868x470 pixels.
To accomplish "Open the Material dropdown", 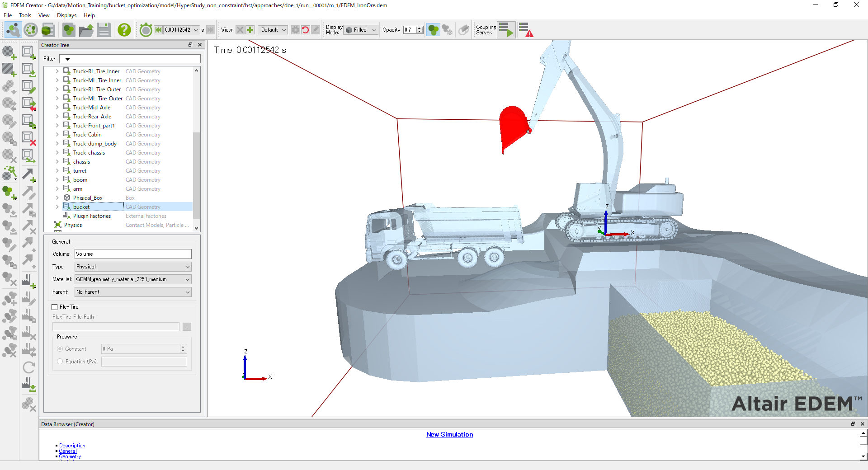I will [x=132, y=279].
